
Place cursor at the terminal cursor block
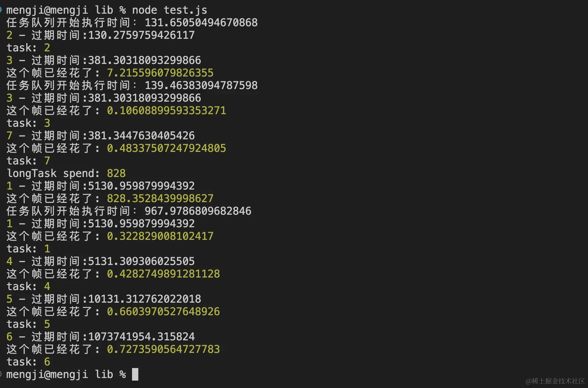click(x=135, y=374)
